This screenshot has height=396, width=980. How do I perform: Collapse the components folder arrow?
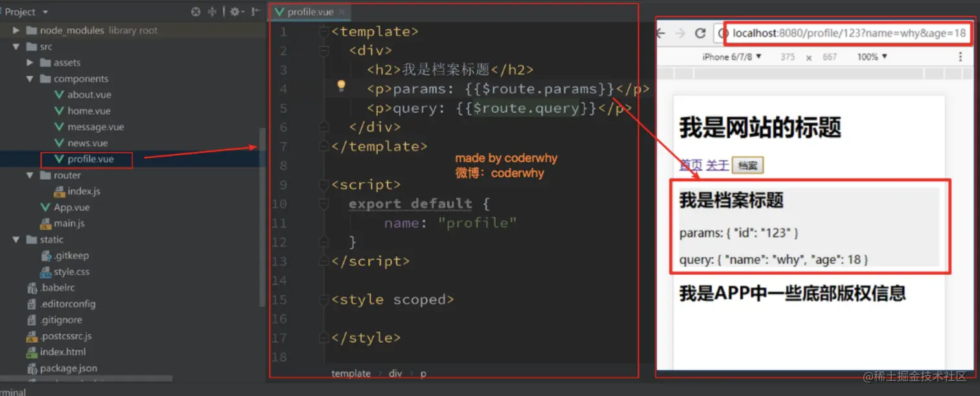click(x=30, y=79)
